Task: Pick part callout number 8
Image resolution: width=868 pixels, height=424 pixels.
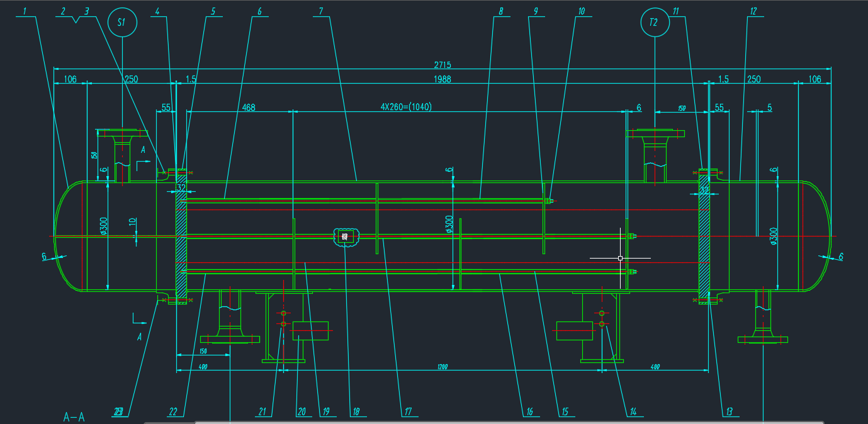Action: (501, 11)
